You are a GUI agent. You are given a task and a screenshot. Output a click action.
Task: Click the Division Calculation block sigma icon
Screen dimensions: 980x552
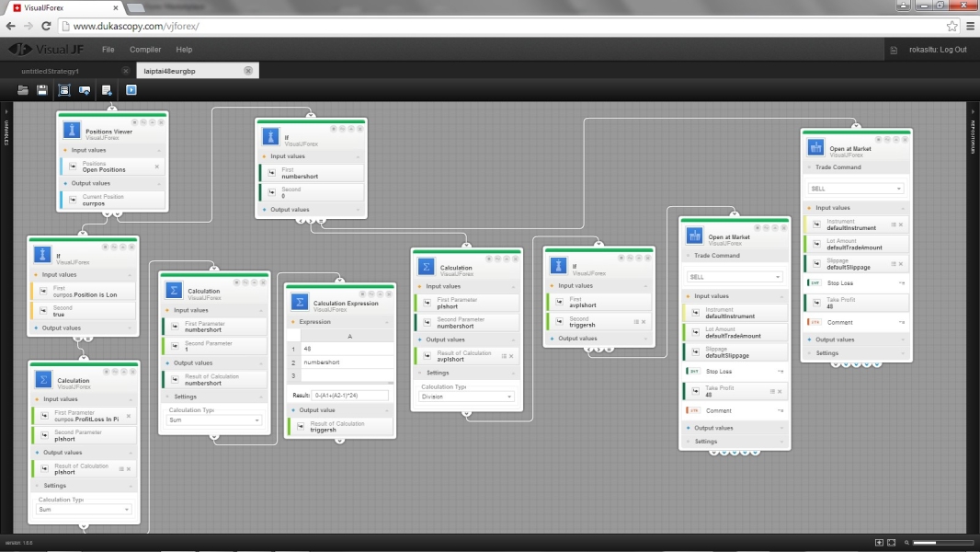(427, 266)
